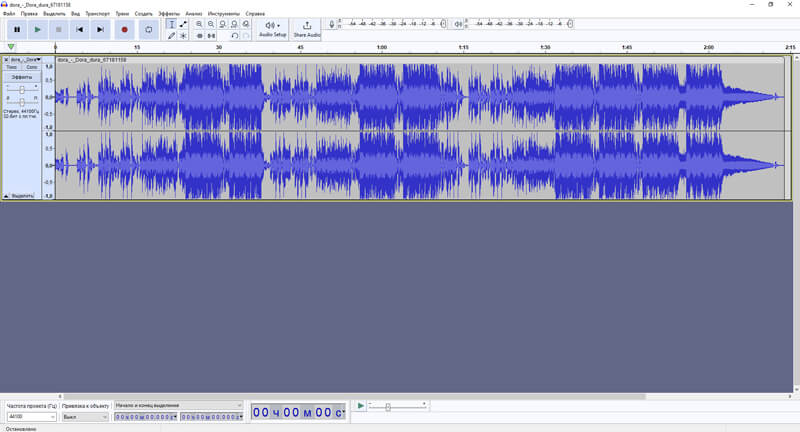Skip to end of the track
Viewport: 800px width, 432px height.
click(101, 30)
